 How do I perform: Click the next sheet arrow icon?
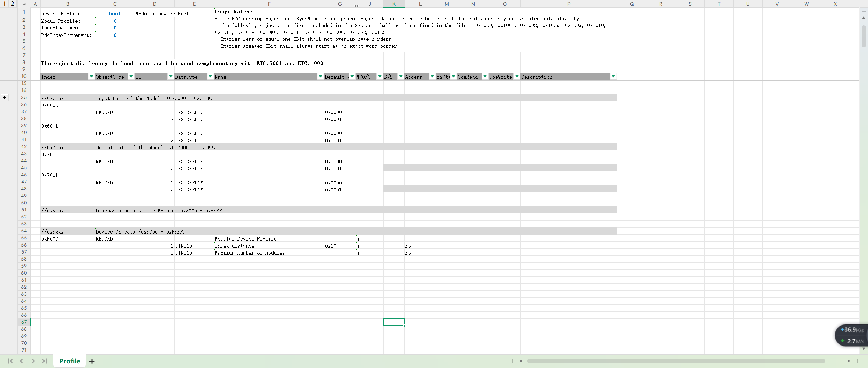pyautogui.click(x=33, y=361)
